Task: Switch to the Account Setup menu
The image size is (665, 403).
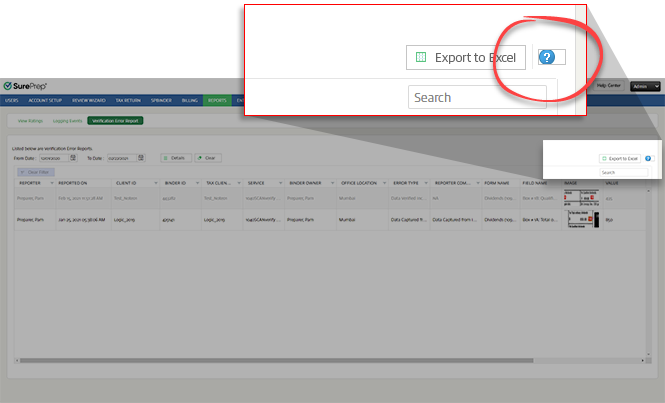Action: 44,100
